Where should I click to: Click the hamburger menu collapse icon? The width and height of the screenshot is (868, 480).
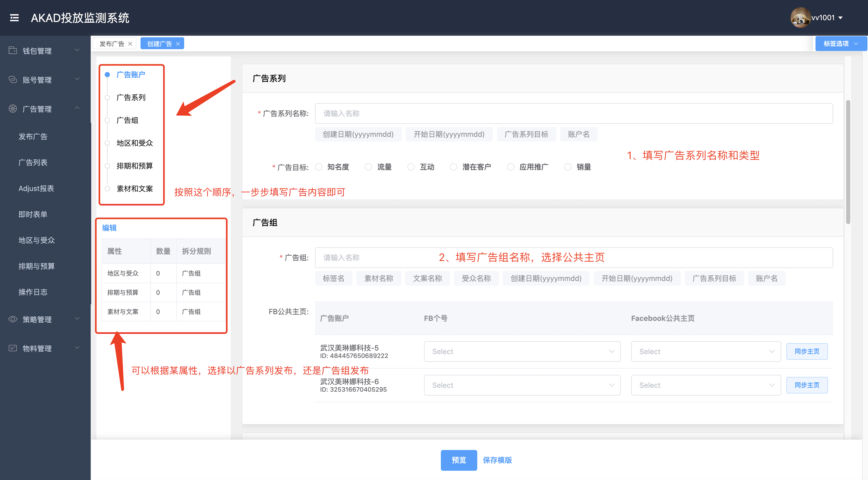point(14,17)
